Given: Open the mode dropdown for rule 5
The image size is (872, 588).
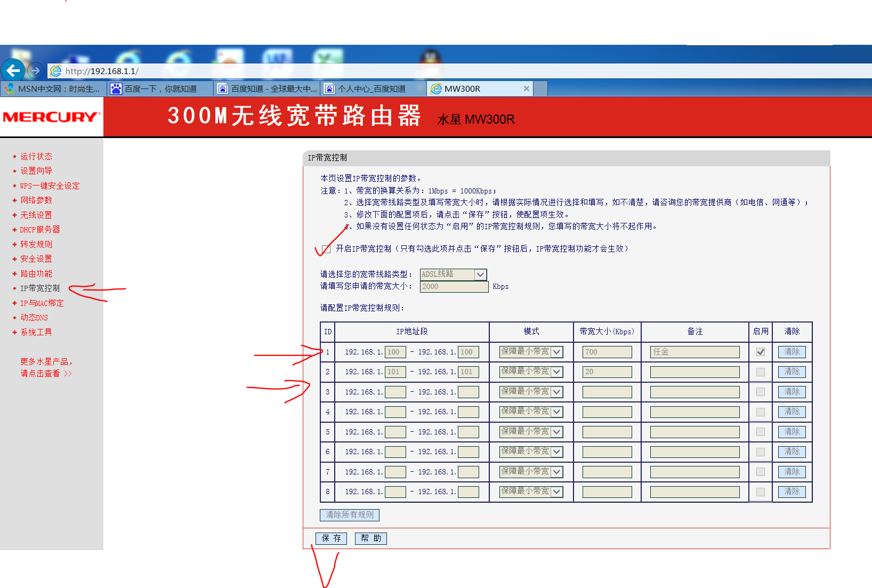Looking at the screenshot, I should point(531,431).
